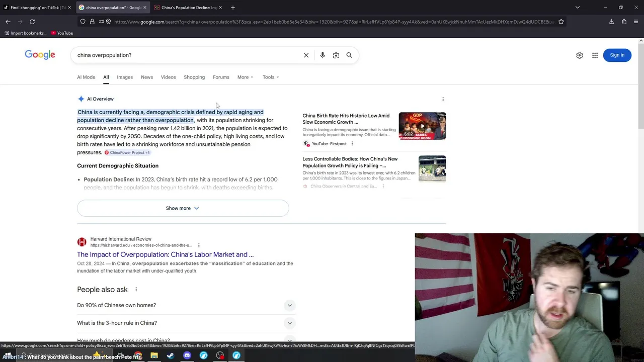Open options for the YouTube Firstpost source
Image resolution: width=644 pixels, height=362 pixels.
pyautogui.click(x=352, y=144)
